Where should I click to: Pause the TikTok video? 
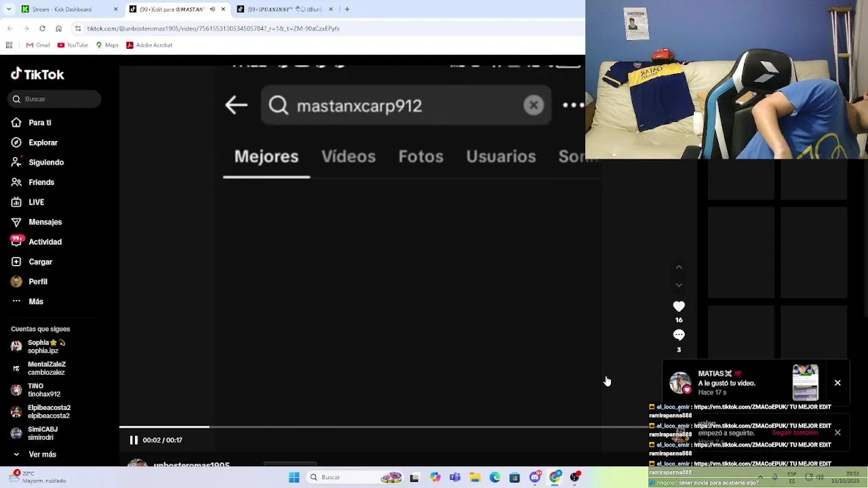pos(134,440)
